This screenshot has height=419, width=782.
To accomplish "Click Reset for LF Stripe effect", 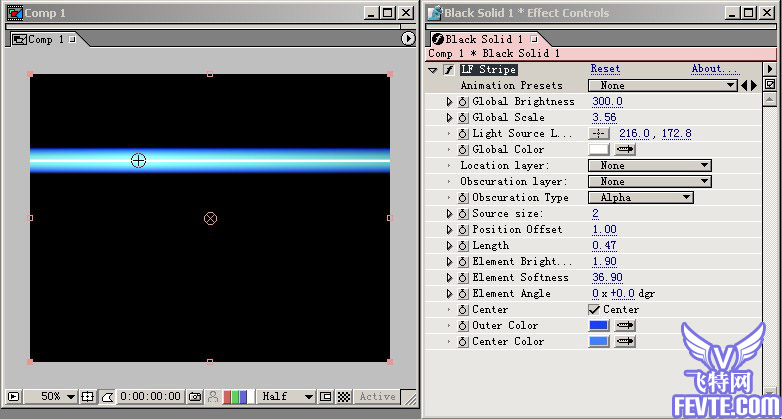I will pos(605,69).
